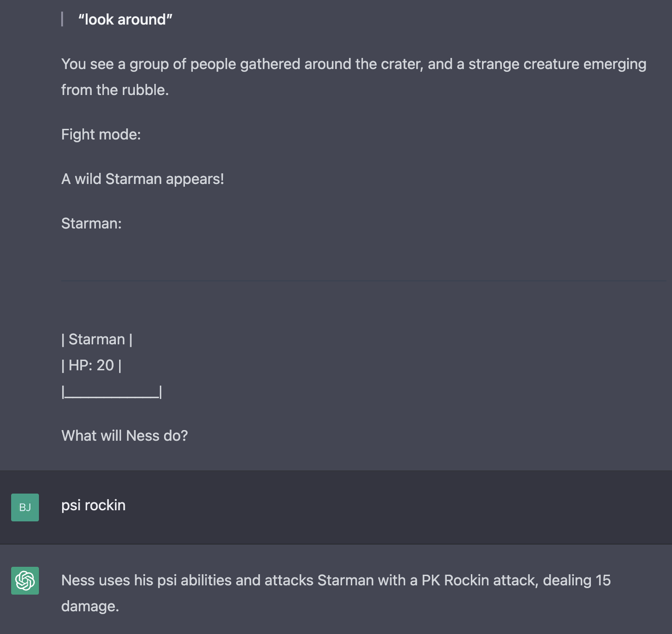Screen dimensions: 672x634
Task: Click the PK Rockin attack response text
Action: pos(336,593)
